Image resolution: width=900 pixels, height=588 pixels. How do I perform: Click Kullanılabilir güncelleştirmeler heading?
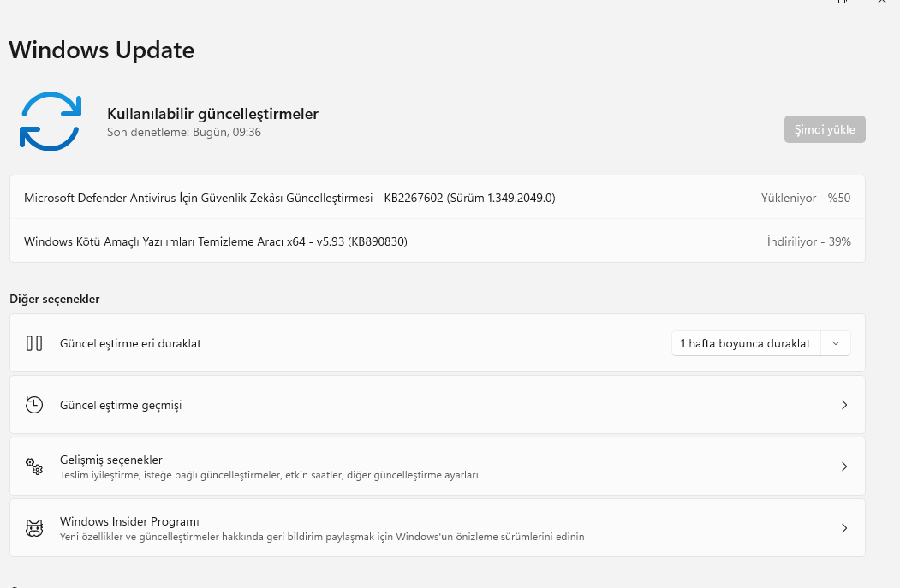pyautogui.click(x=212, y=114)
